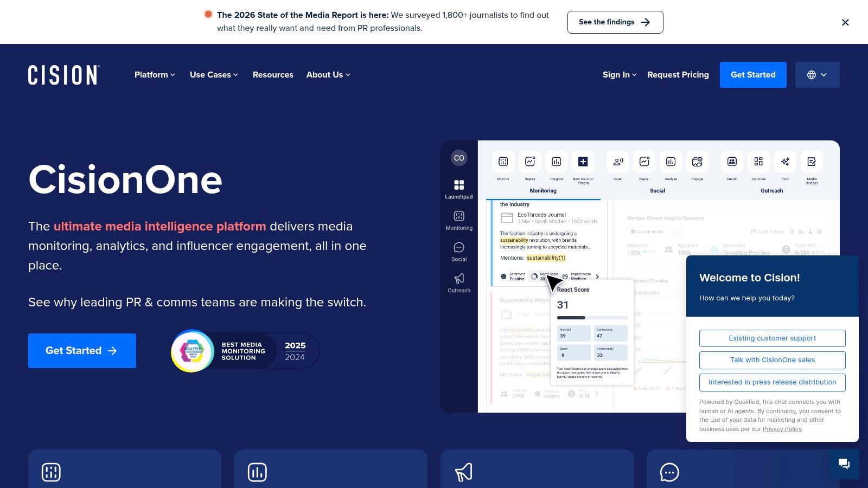
Task: Click the Pitch sparkle icon
Action: (785, 162)
